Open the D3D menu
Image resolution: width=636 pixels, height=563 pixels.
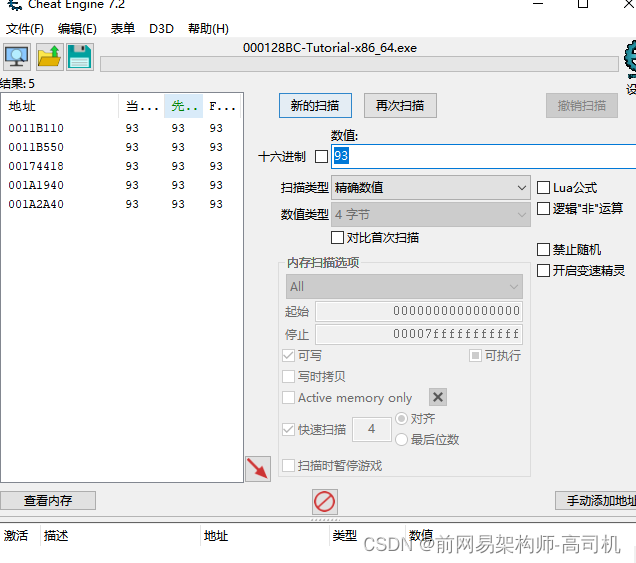pos(161,29)
